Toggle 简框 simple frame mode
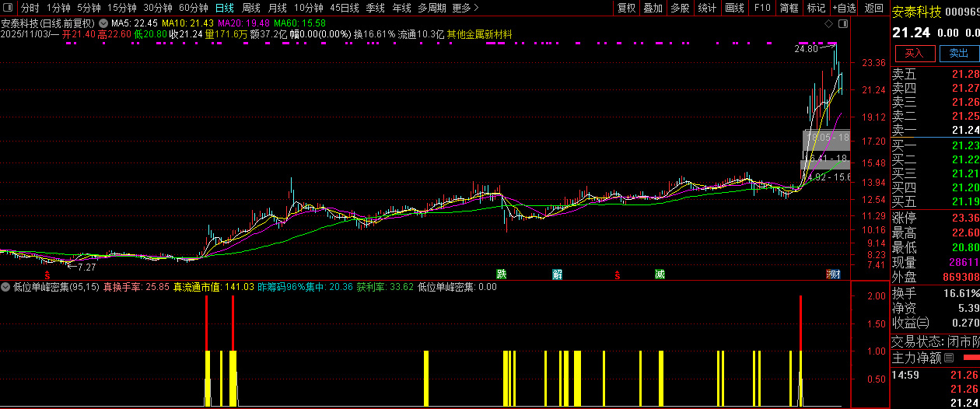 coord(789,8)
